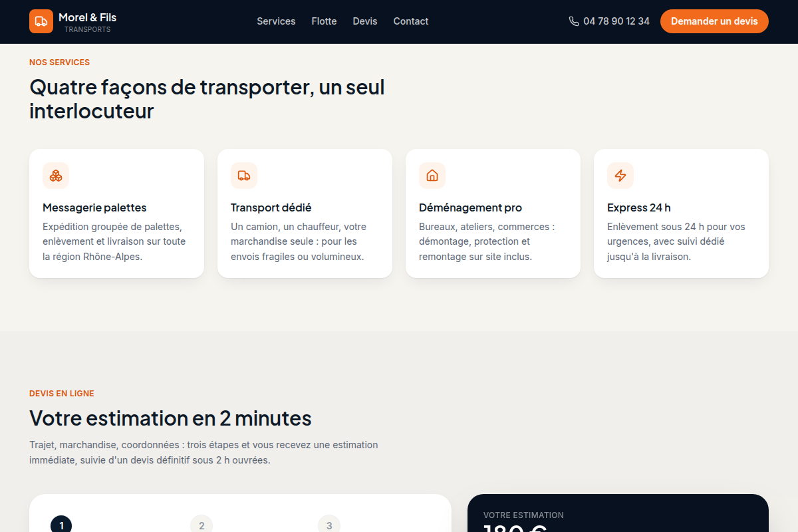Click the Transport dédié card title
Screen dimensions: 798x532
(x=271, y=207)
